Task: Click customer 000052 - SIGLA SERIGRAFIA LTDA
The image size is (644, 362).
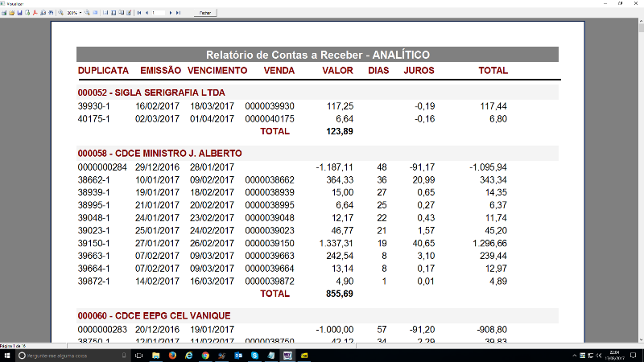Action: pos(151,93)
